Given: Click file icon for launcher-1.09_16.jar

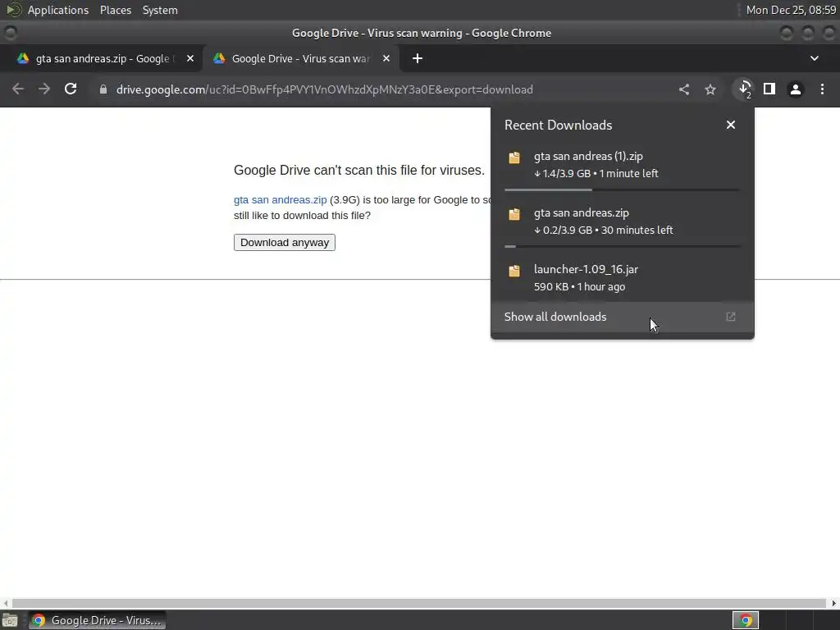Looking at the screenshot, I should [x=514, y=271].
